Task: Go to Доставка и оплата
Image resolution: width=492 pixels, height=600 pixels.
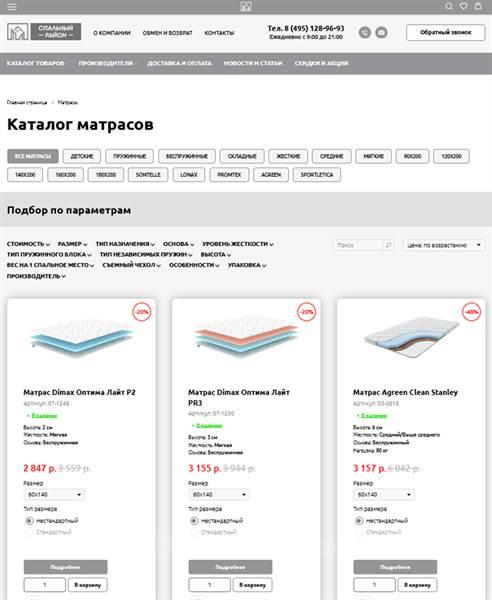Action: [x=179, y=63]
